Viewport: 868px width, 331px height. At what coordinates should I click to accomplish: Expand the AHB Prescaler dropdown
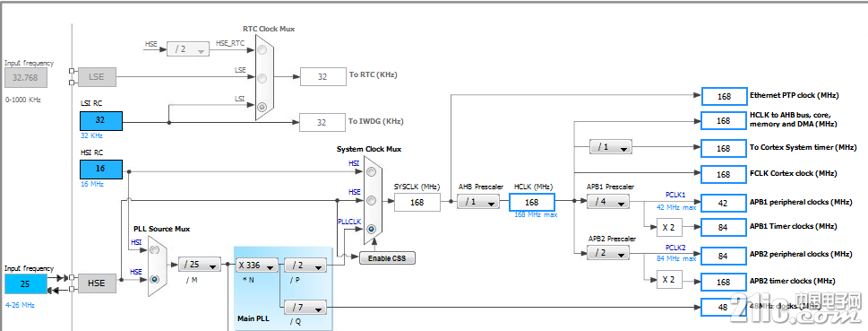tap(478, 202)
